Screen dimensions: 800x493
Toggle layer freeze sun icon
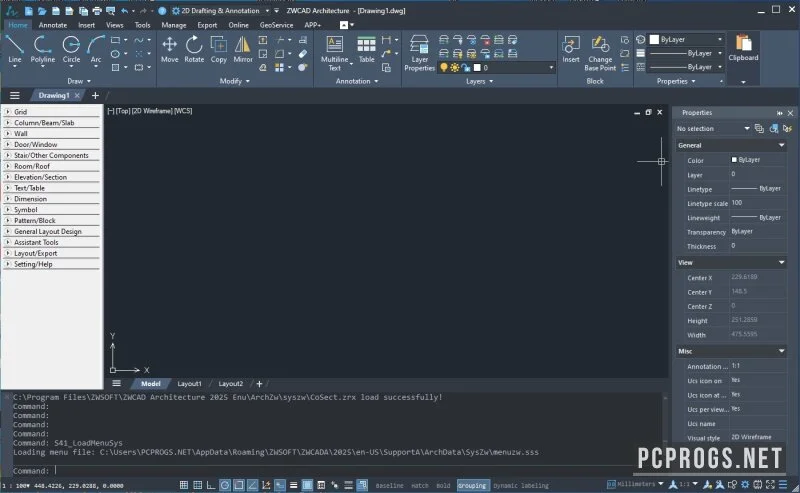click(x=455, y=67)
